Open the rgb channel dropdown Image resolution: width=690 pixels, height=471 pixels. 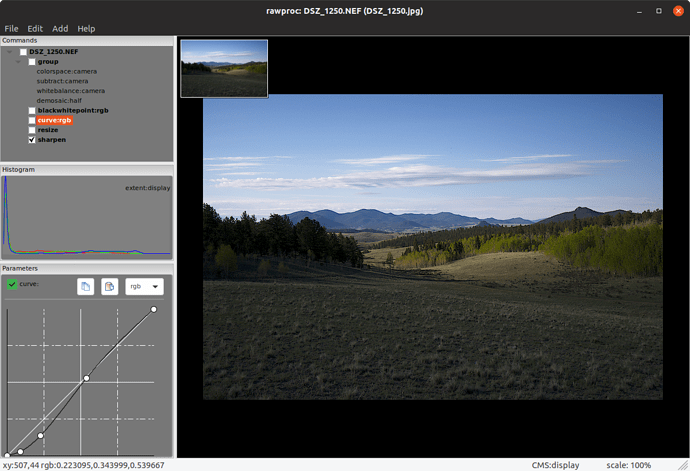click(x=143, y=287)
